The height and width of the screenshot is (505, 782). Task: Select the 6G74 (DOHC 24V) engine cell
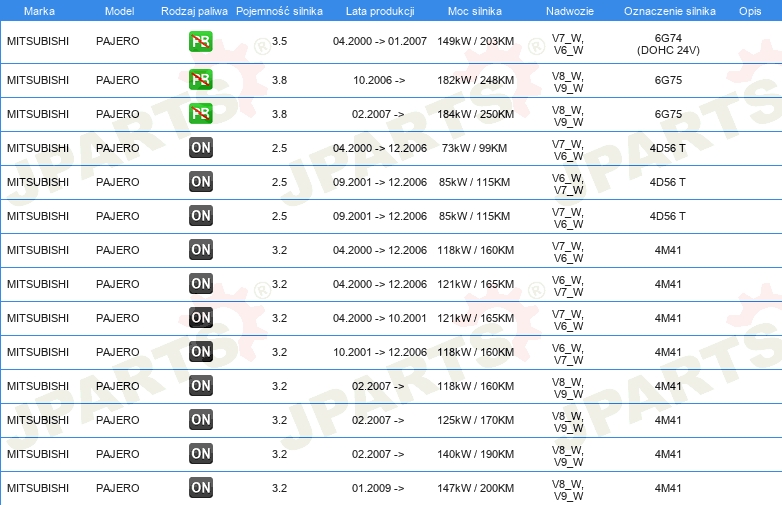coord(668,44)
